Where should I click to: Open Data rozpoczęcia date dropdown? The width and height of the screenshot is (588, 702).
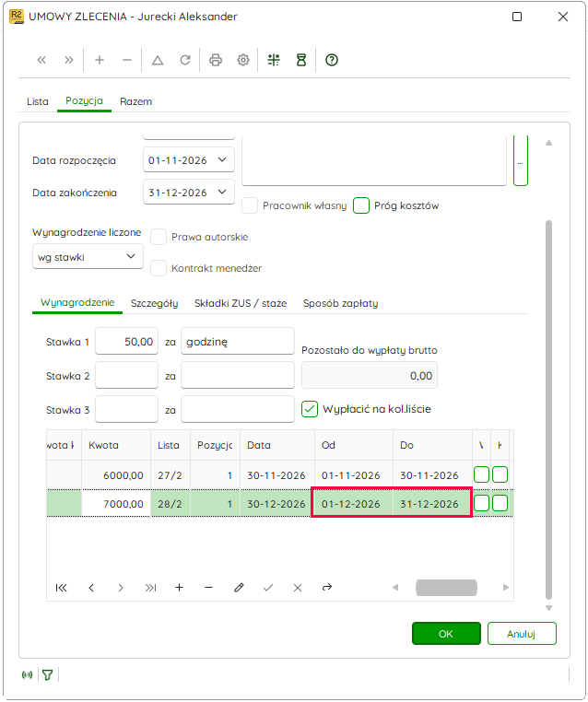coord(222,159)
